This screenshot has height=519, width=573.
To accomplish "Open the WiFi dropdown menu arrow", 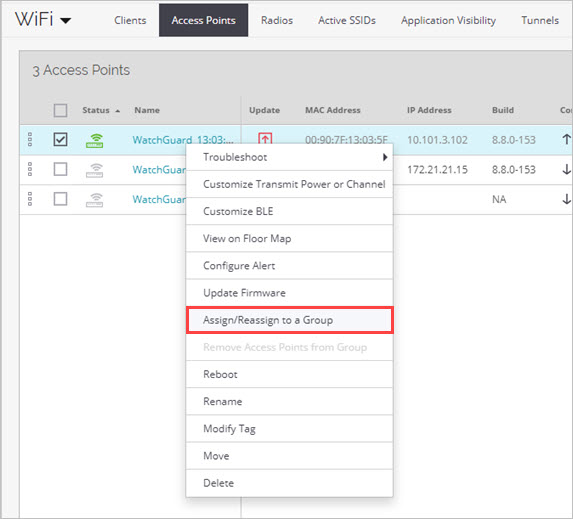I will tap(66, 20).
